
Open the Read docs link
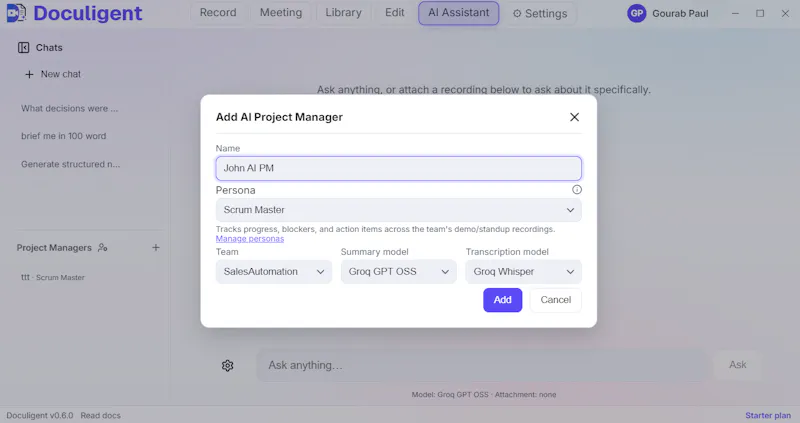click(x=101, y=415)
